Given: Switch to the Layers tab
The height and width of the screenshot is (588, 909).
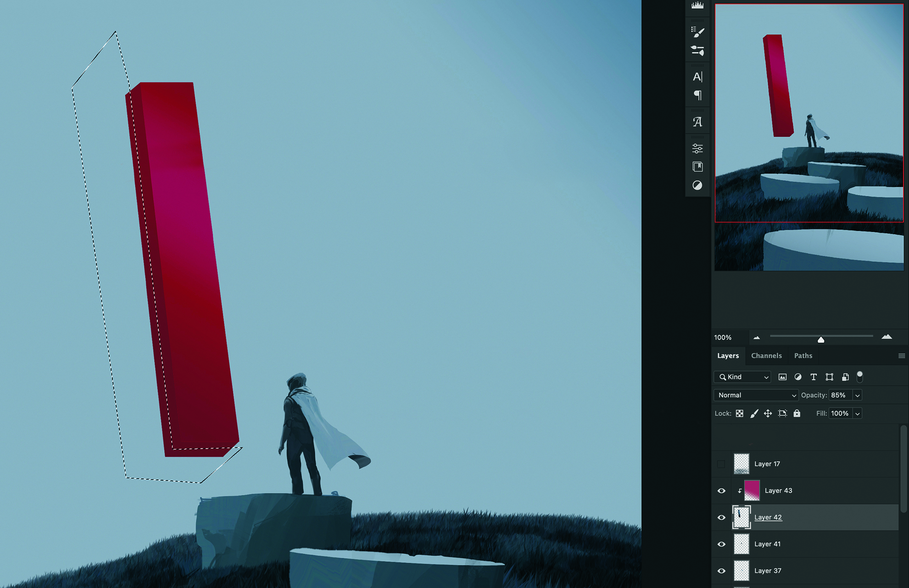Looking at the screenshot, I should tap(728, 356).
